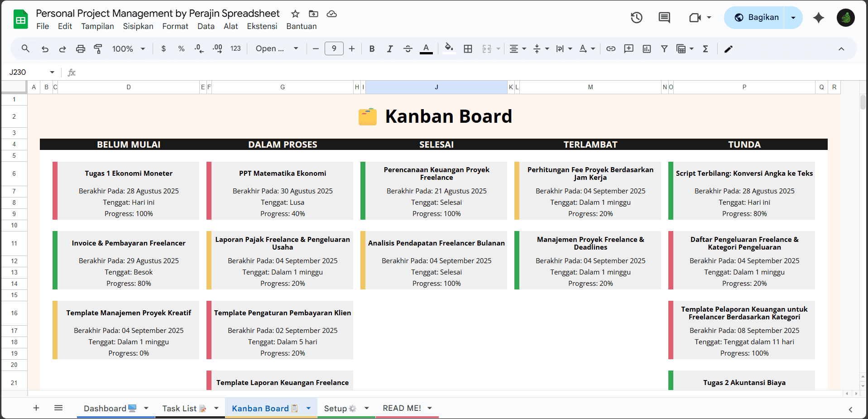Open the font family dropdown
The image size is (868, 419).
277,48
